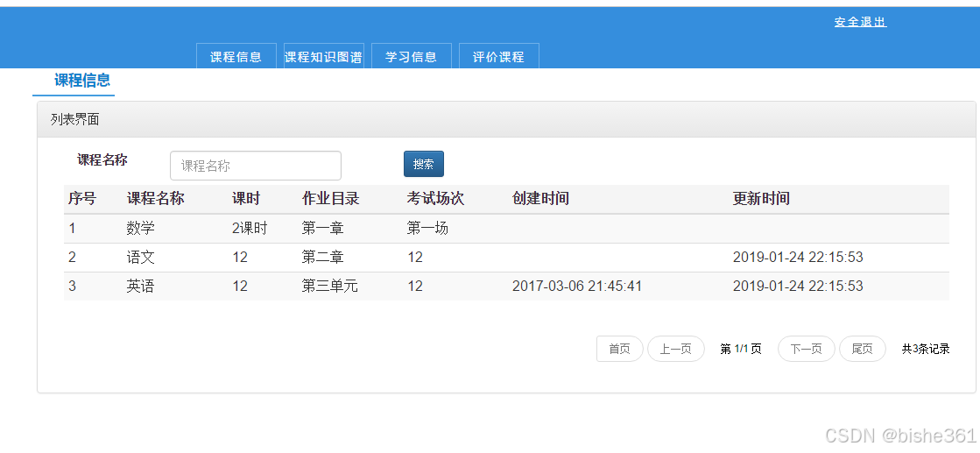This screenshot has height=453, width=980.
Task: Click the 2课时 cell
Action: tap(250, 229)
